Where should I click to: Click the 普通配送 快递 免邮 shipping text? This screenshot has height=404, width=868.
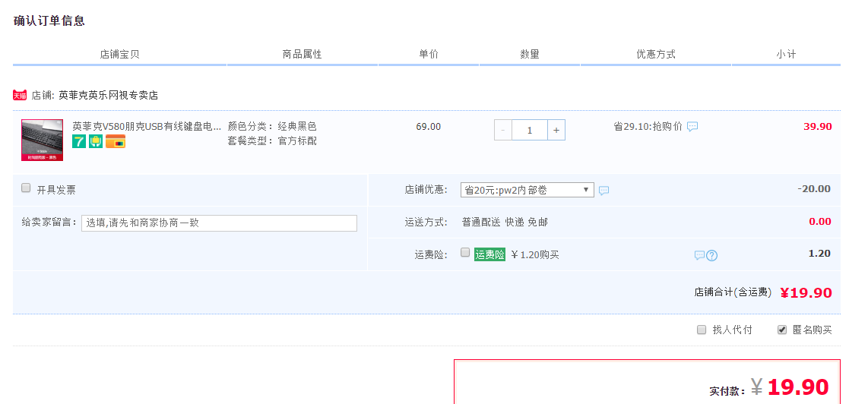point(505,223)
